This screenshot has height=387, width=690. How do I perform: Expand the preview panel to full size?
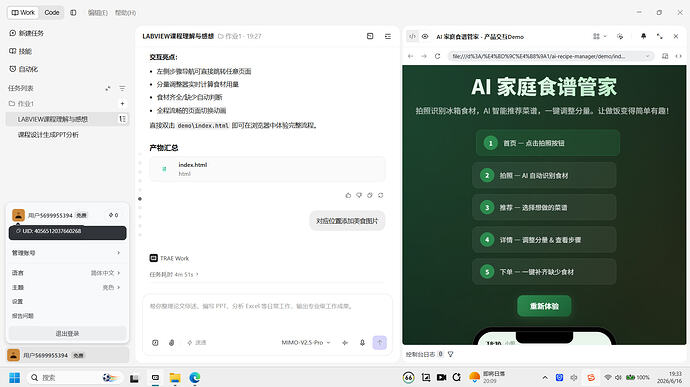click(660, 37)
